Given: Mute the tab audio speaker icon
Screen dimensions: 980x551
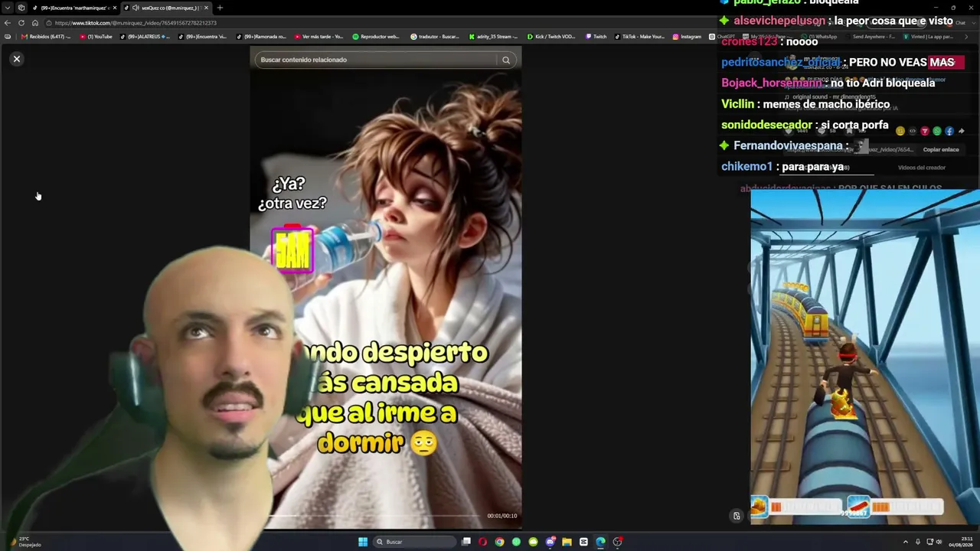Looking at the screenshot, I should tap(136, 8).
